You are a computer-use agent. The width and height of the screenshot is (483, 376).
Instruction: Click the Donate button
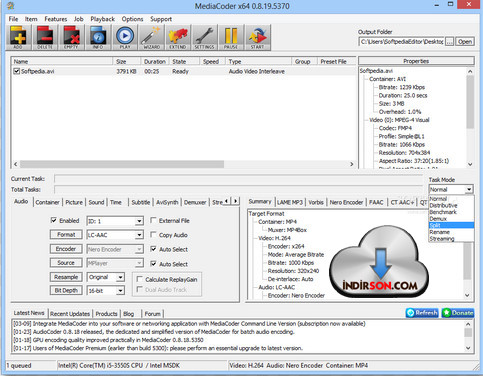pos(458,313)
